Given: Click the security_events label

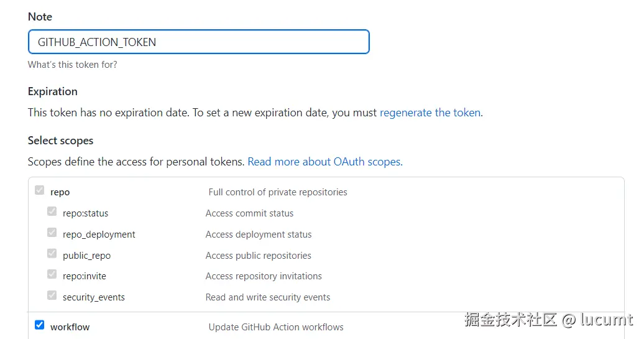Looking at the screenshot, I should pos(94,297).
